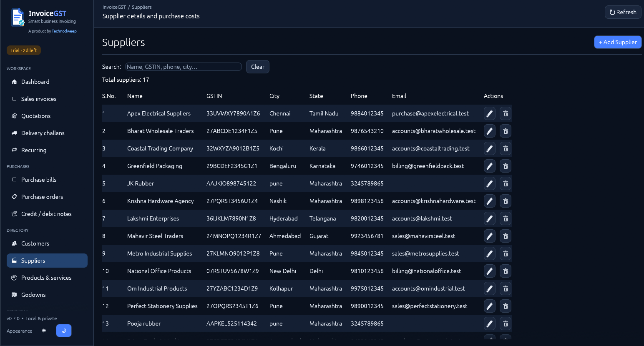Navigate to Purchase bills
This screenshot has height=346, width=644.
point(47,180)
